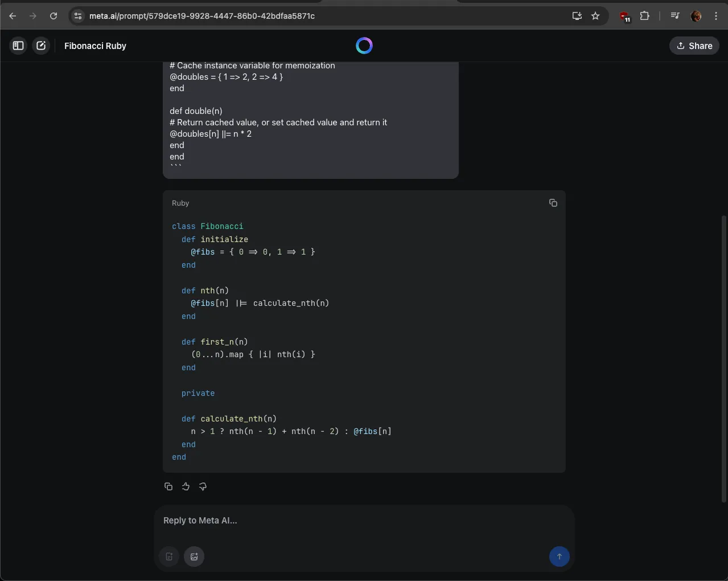This screenshot has width=728, height=581.
Task: Start a new chat with compose icon
Action: click(x=41, y=46)
